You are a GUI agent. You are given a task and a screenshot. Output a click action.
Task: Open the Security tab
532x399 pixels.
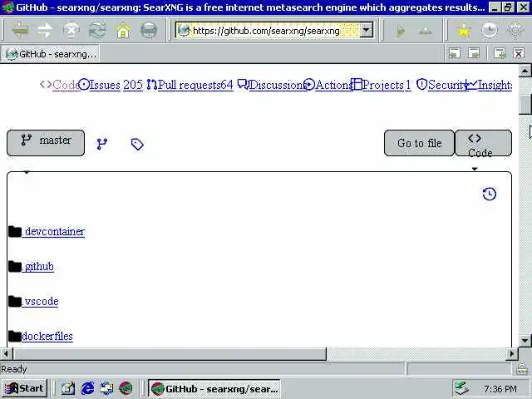tap(442, 85)
